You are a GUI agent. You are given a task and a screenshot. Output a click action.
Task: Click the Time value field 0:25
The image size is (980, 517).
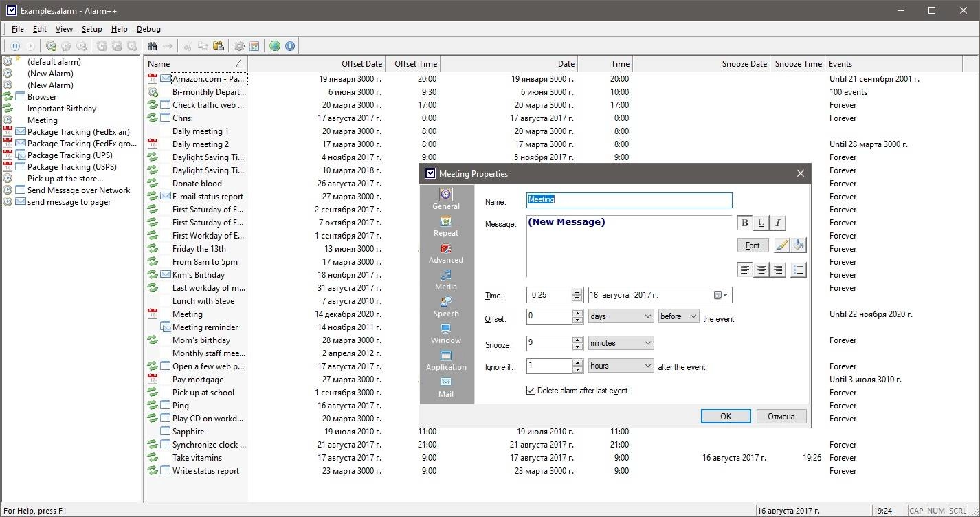(549, 295)
